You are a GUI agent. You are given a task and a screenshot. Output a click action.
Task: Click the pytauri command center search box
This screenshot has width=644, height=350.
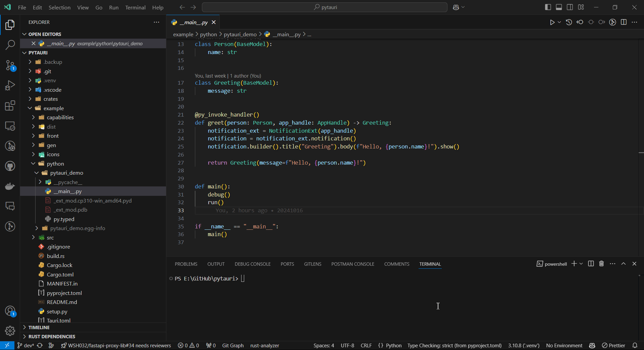[x=324, y=7]
